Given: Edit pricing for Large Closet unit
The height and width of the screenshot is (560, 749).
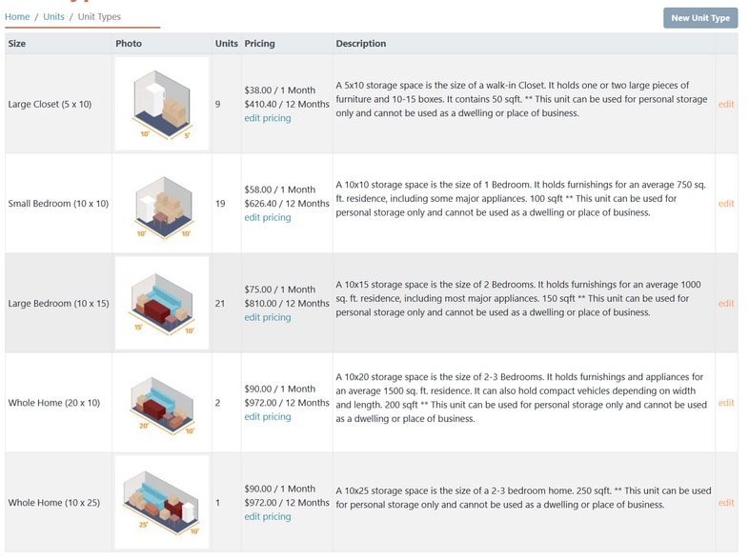Looking at the screenshot, I should (x=267, y=118).
